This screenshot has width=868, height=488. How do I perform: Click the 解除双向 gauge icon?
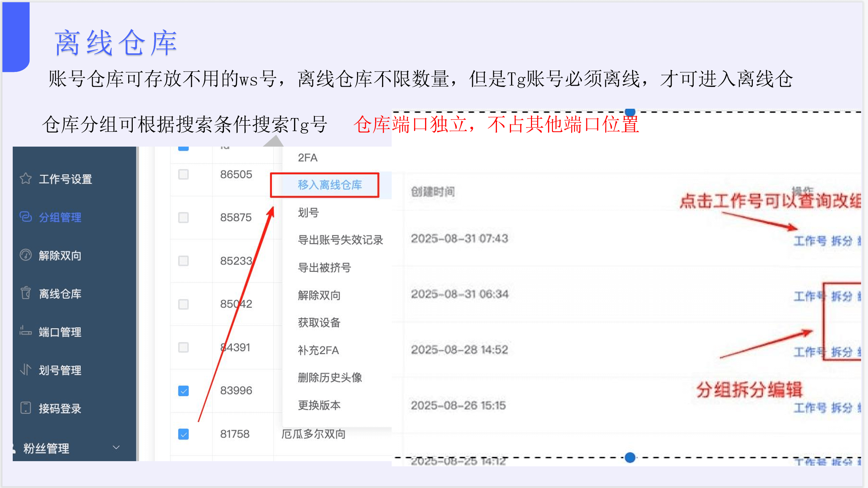coord(25,255)
